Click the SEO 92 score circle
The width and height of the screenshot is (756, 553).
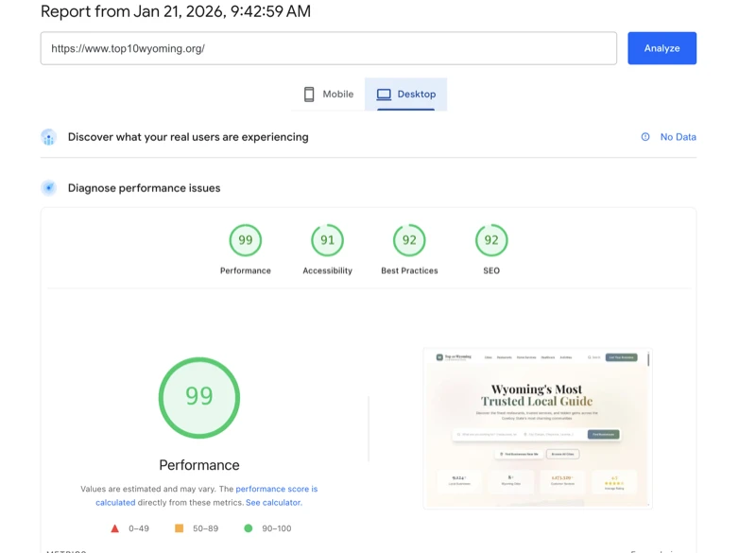point(490,241)
